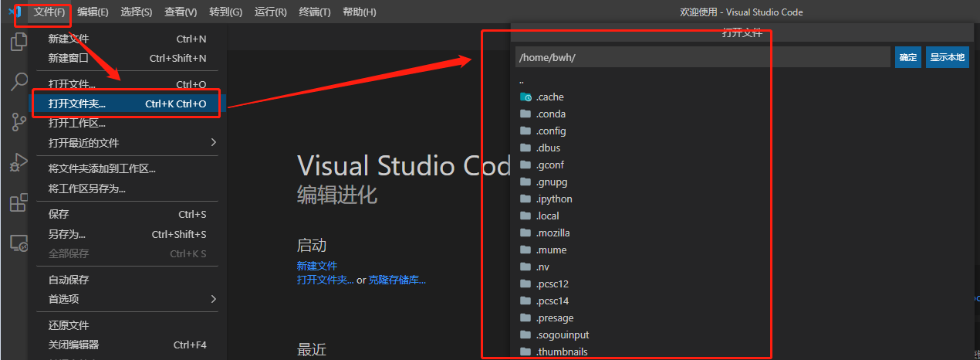Image resolution: width=980 pixels, height=360 pixels.
Task: Select the .conda folder entry
Action: 744,114
